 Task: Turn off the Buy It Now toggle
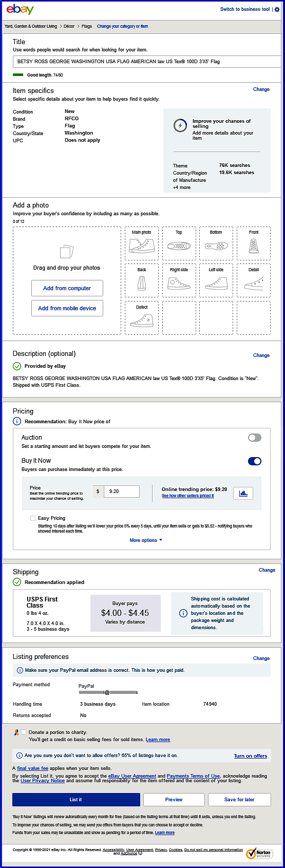click(255, 461)
